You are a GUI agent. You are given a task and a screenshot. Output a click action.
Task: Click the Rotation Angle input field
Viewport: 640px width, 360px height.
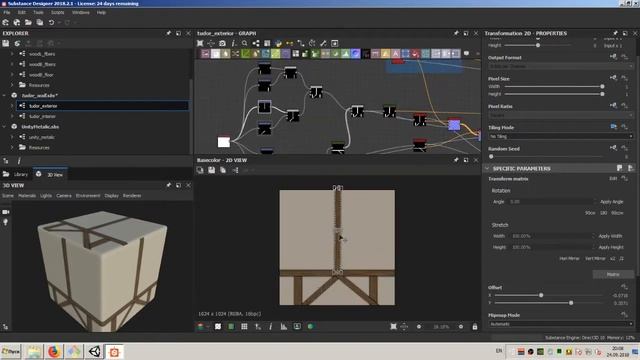coord(552,202)
